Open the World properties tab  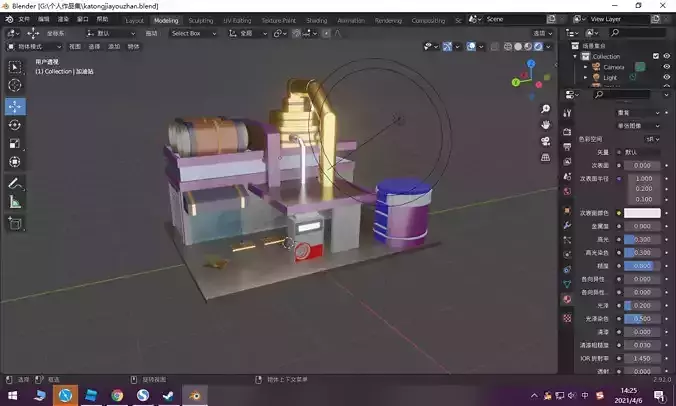tap(567, 191)
